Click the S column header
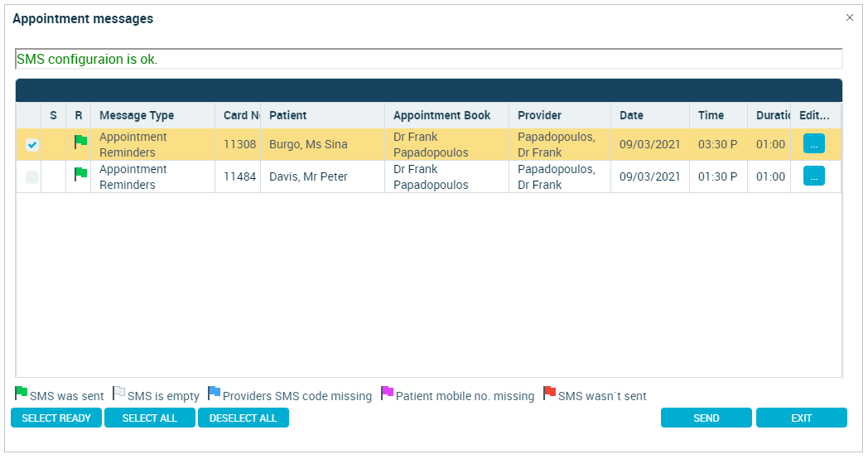 (54, 115)
